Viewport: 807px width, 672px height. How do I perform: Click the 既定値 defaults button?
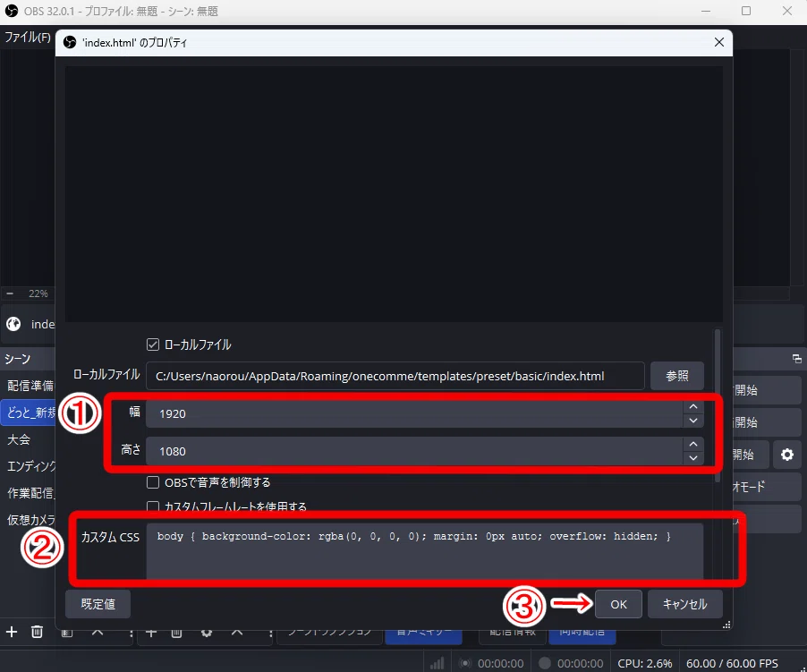(98, 604)
